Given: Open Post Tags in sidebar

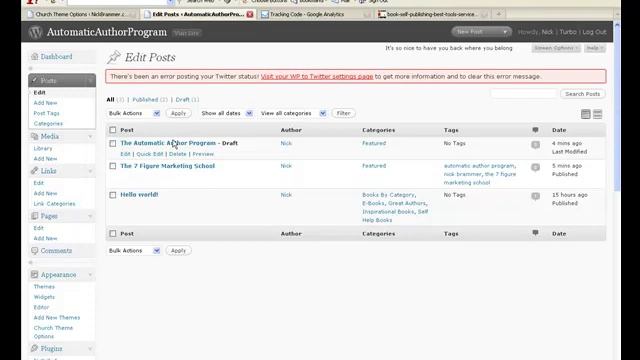Looking at the screenshot, I should coord(47,113).
